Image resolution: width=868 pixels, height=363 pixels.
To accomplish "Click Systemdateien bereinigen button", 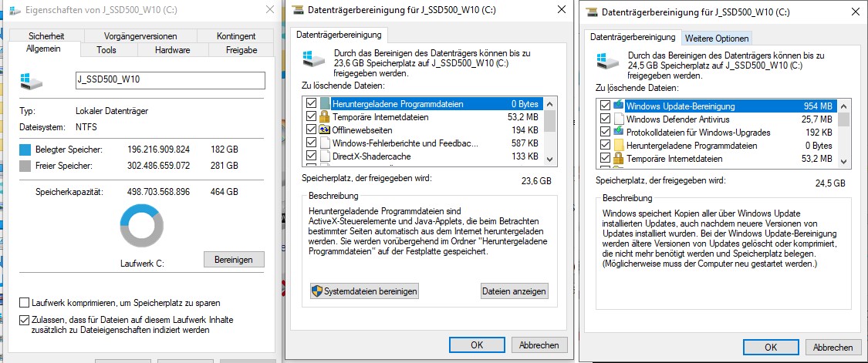I will (x=364, y=291).
